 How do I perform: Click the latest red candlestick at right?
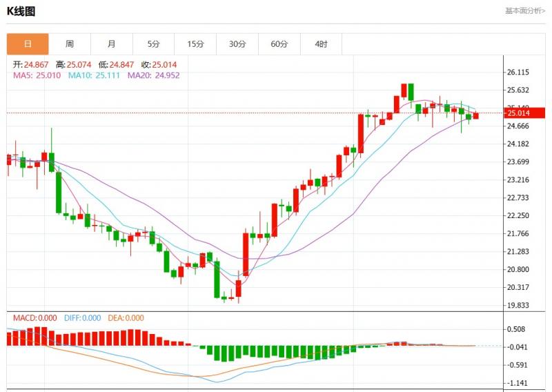click(475, 115)
